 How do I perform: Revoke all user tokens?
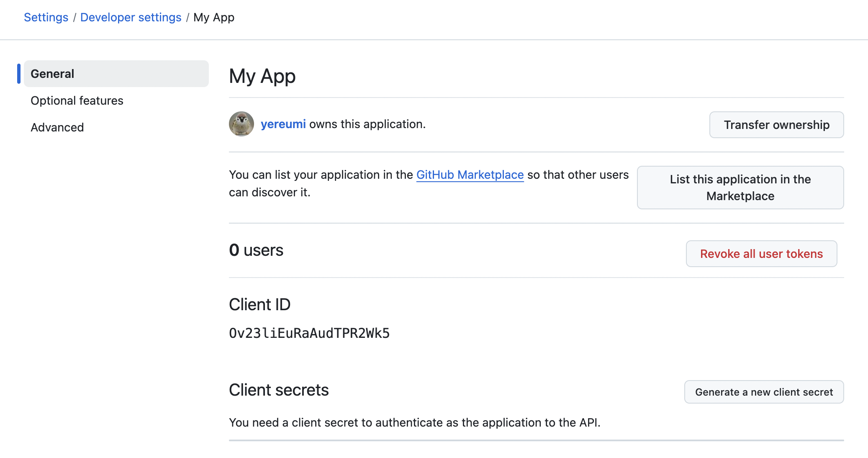click(x=761, y=254)
